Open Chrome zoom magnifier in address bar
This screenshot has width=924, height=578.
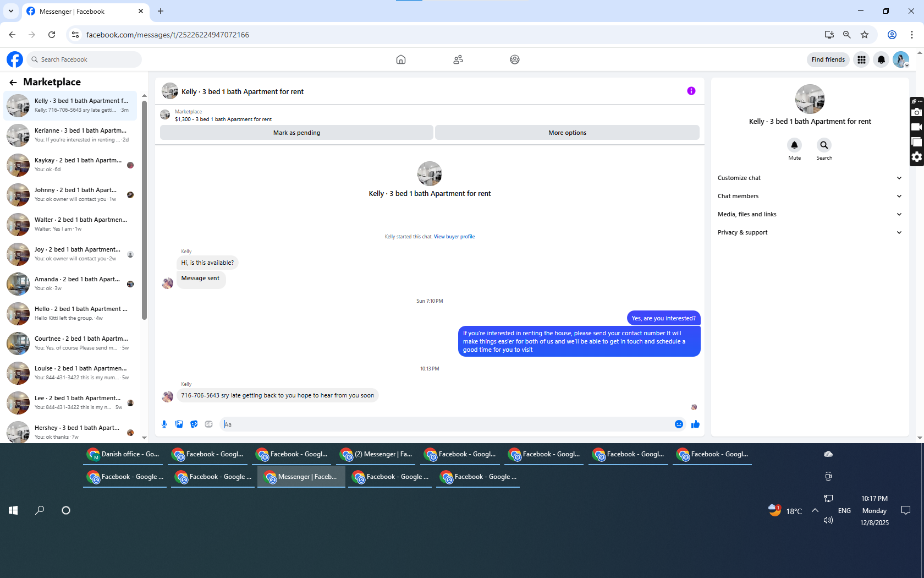coord(847,35)
